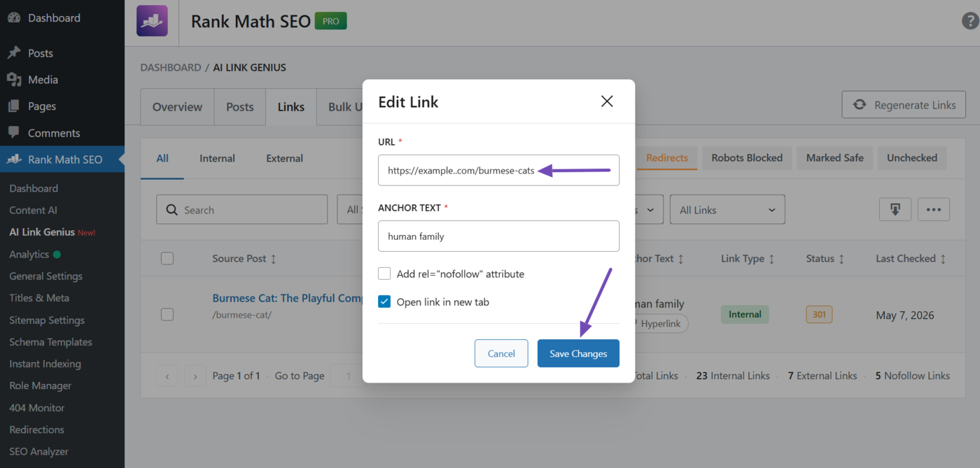The height and width of the screenshot is (468, 980).
Task: Filter by Robots Blocked status
Action: click(x=747, y=158)
